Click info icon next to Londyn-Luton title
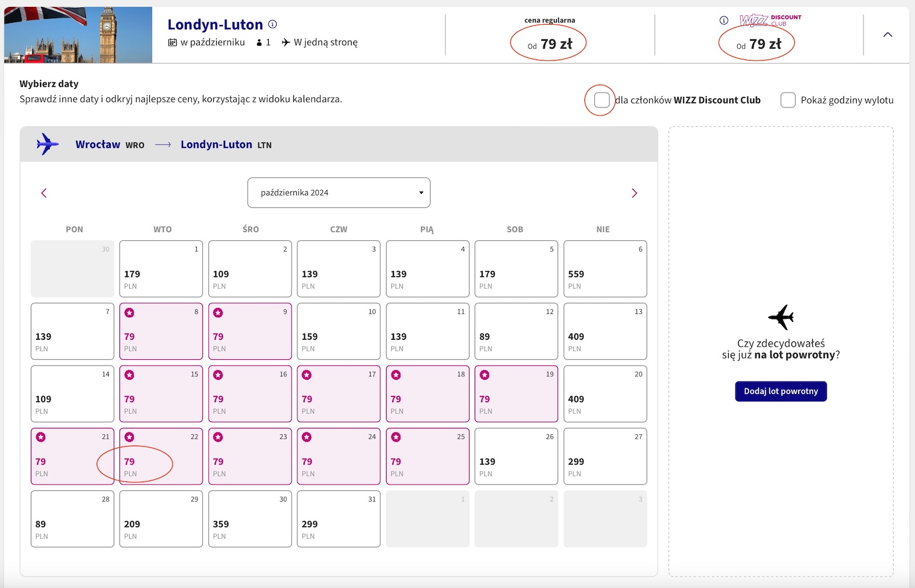Image resolution: width=915 pixels, height=588 pixels. [x=273, y=24]
